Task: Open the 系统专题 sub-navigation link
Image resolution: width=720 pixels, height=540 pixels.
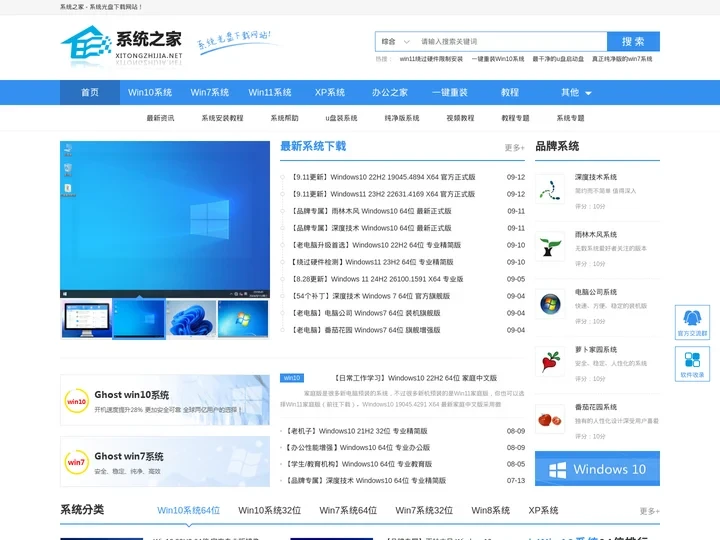Action: tap(570, 118)
